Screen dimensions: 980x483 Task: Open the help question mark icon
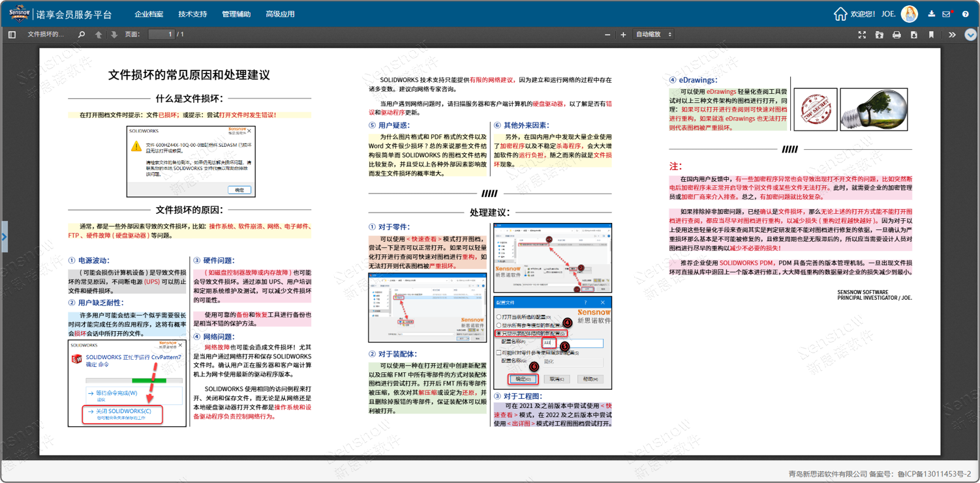tap(966, 14)
